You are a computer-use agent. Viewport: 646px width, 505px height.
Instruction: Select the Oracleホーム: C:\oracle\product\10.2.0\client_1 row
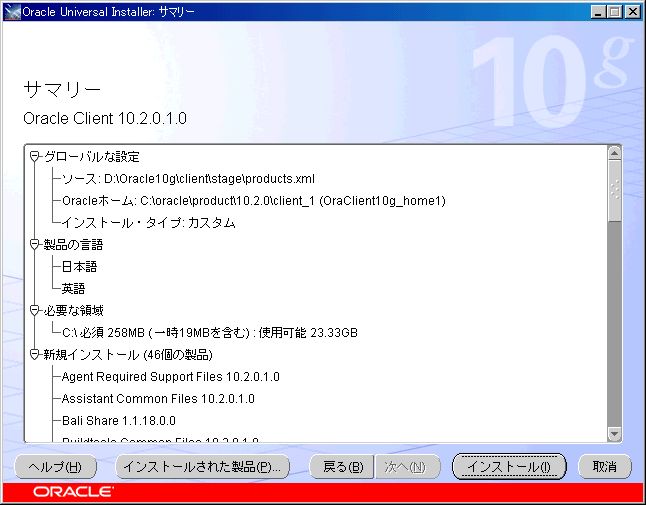pos(254,201)
